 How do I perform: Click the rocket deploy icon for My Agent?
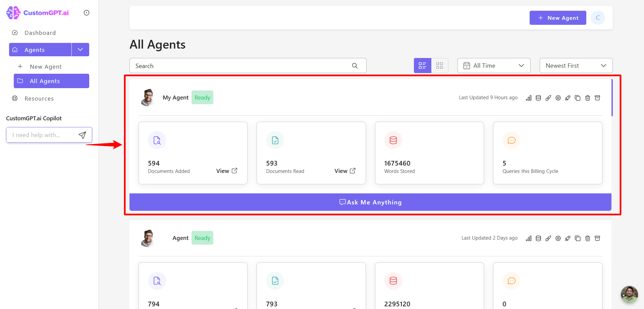click(x=568, y=98)
